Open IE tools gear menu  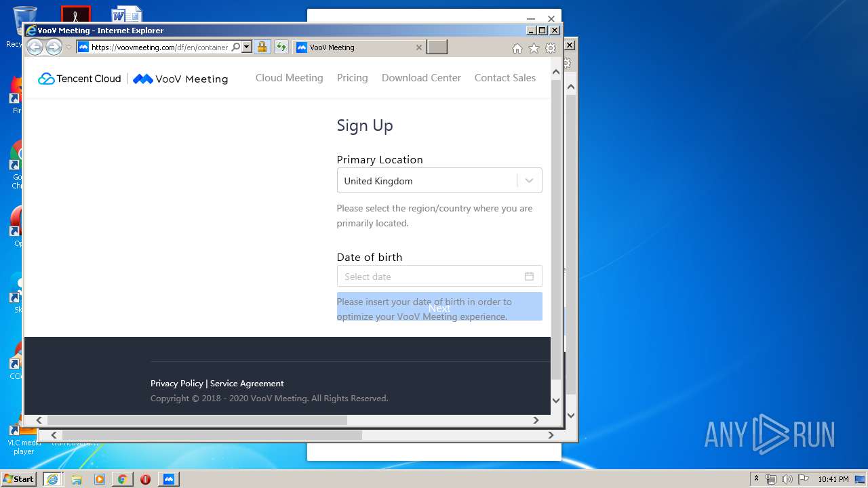pyautogui.click(x=551, y=48)
